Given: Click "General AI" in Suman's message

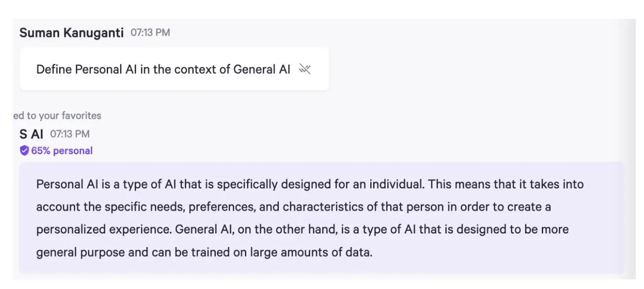Looking at the screenshot, I should click(262, 69).
